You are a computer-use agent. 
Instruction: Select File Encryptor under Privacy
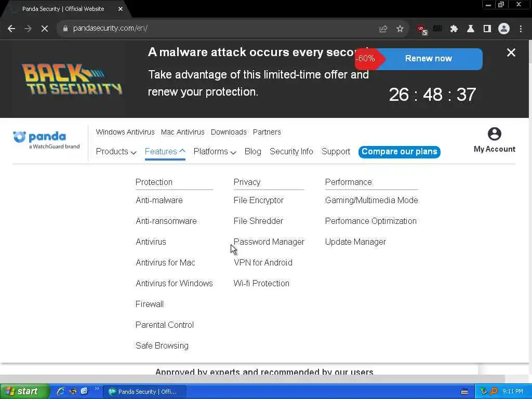(x=259, y=201)
